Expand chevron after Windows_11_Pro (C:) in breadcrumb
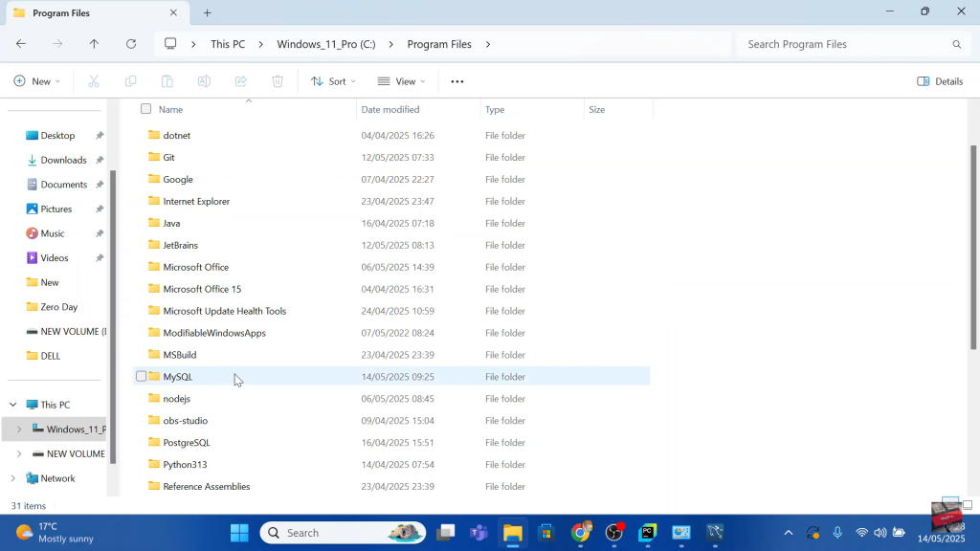Screen dimensions: 980x551 tap(391, 44)
